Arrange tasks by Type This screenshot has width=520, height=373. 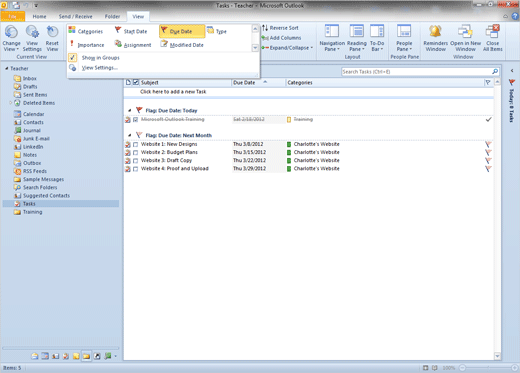click(x=217, y=31)
